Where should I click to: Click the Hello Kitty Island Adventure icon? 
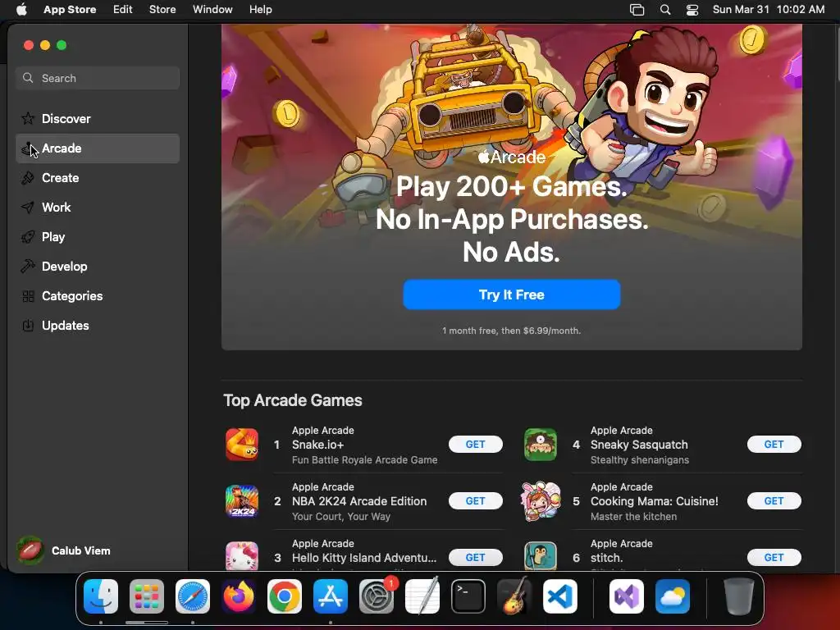pyautogui.click(x=242, y=555)
